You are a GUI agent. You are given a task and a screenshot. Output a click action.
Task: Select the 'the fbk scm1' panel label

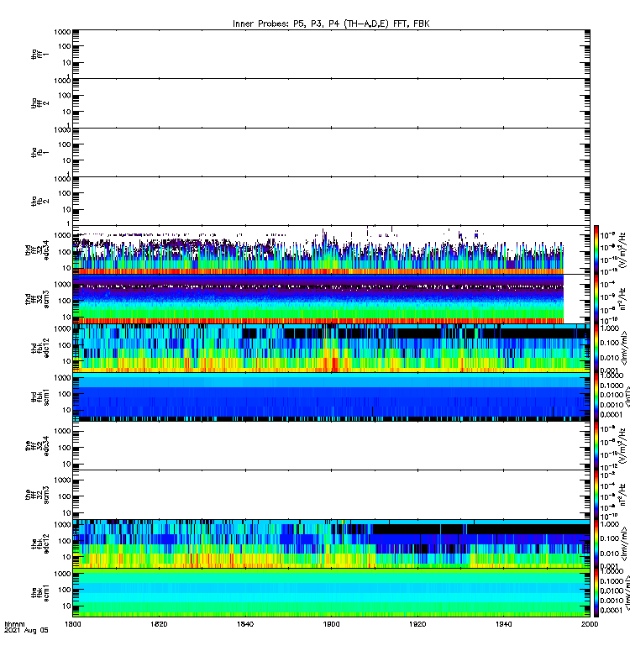(39, 594)
